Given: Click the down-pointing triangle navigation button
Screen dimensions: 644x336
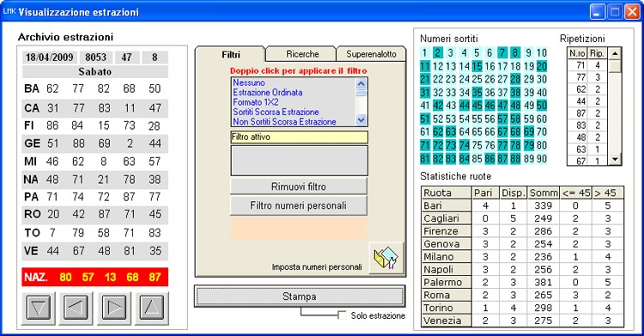Looking at the screenshot, I should point(39,307).
